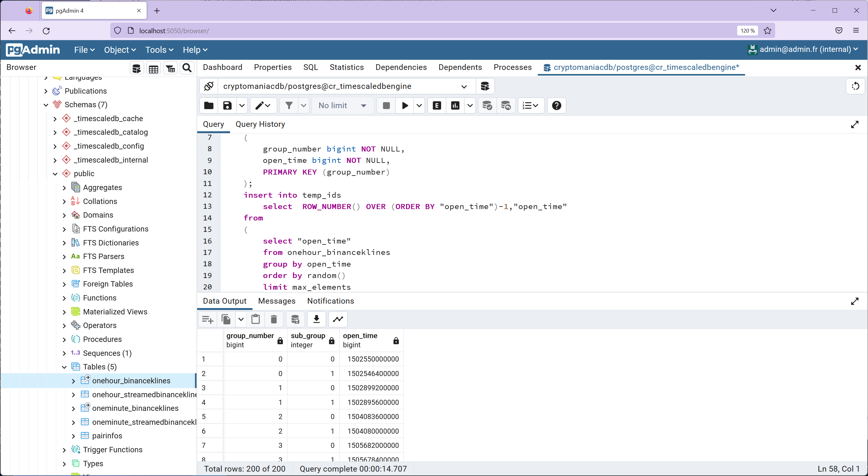This screenshot has height=476, width=868.
Task: Click the Explain Analyze chart icon
Action: pyautogui.click(x=455, y=106)
